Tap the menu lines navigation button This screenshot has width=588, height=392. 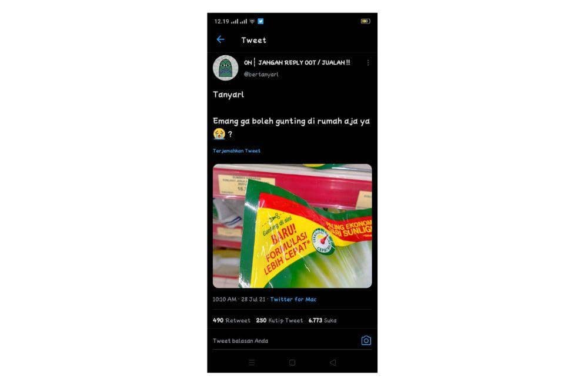[x=252, y=363]
